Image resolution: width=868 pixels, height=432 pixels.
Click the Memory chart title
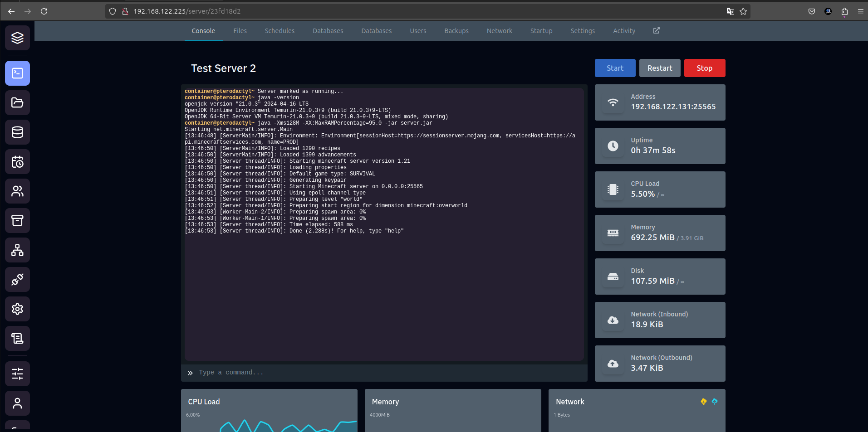(385, 402)
